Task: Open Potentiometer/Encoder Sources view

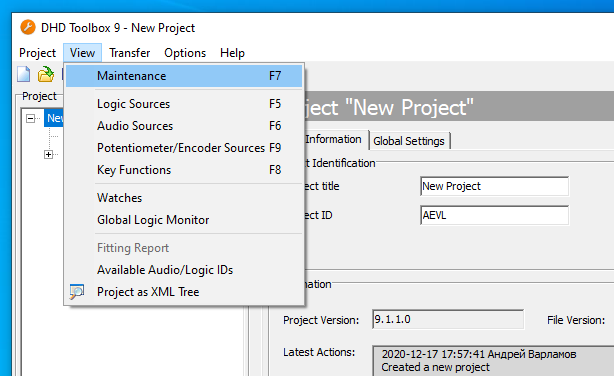Action: (184, 148)
